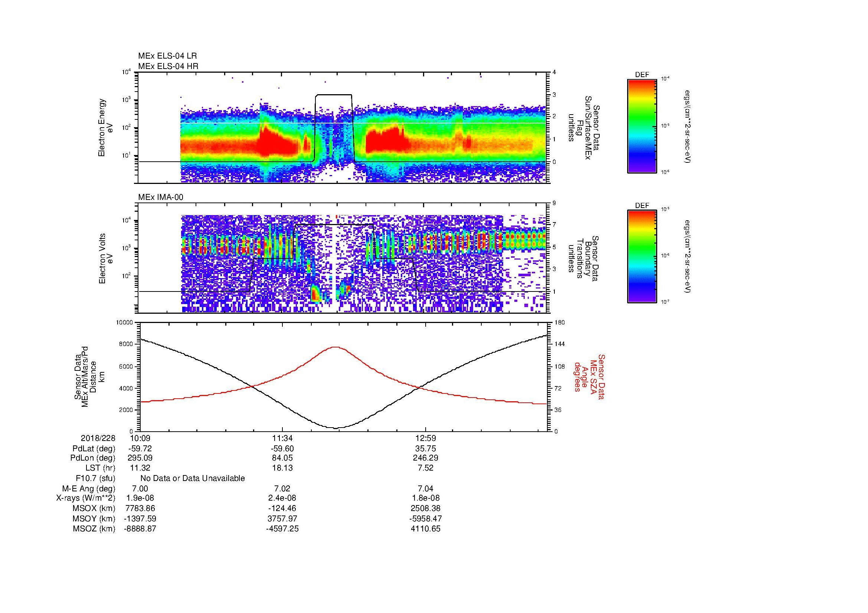The image size is (868, 613).
Task: Click the 'MSOY (km)' row label
Action: pyautogui.click(x=94, y=519)
